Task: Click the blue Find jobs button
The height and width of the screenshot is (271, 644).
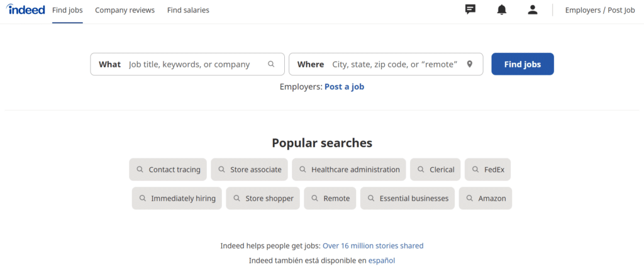Action: click(x=523, y=64)
